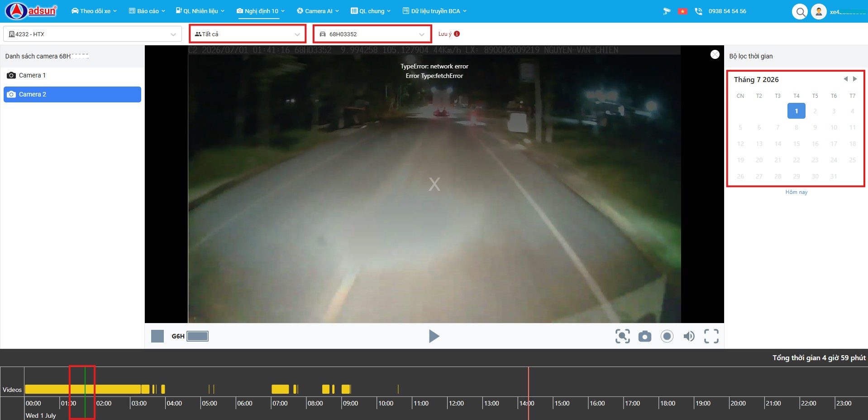The image size is (868, 420).
Task: Go to previous month in calendar
Action: pos(845,79)
